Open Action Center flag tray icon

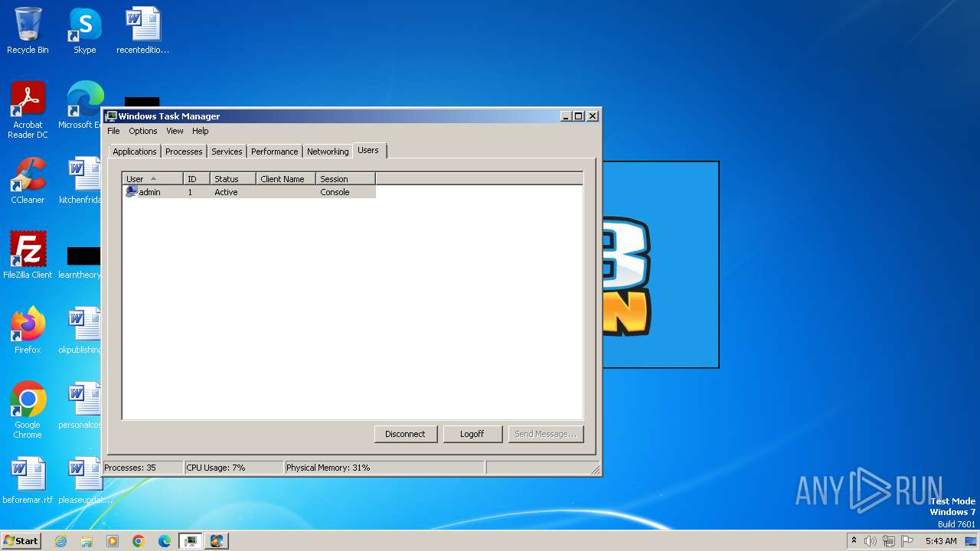click(907, 541)
